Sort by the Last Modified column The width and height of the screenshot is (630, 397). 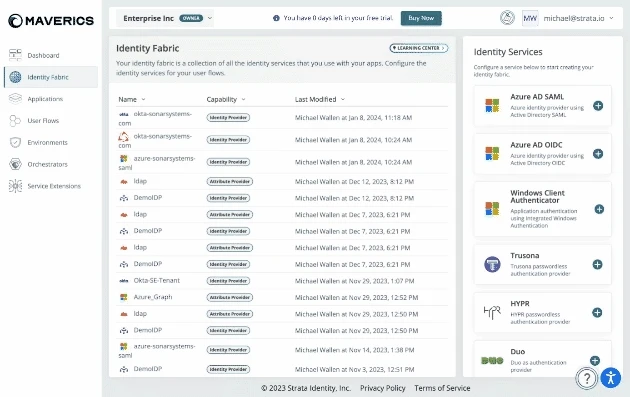coord(319,99)
